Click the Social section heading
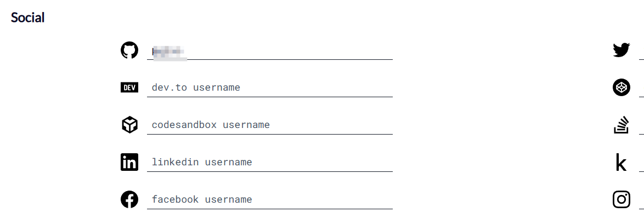Screen dimensions: 644x223 click(x=27, y=18)
